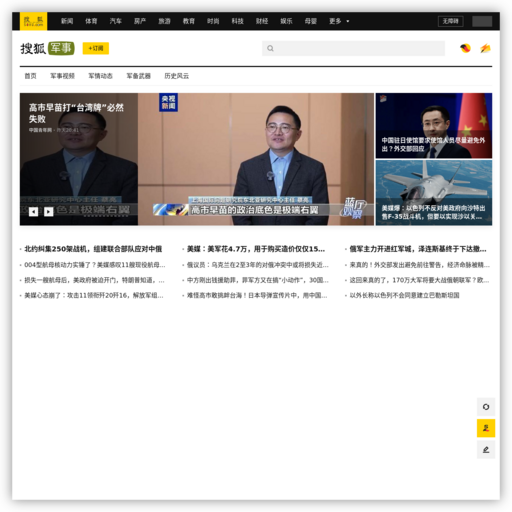Open article 美媒心态崩了

[x=94, y=295]
